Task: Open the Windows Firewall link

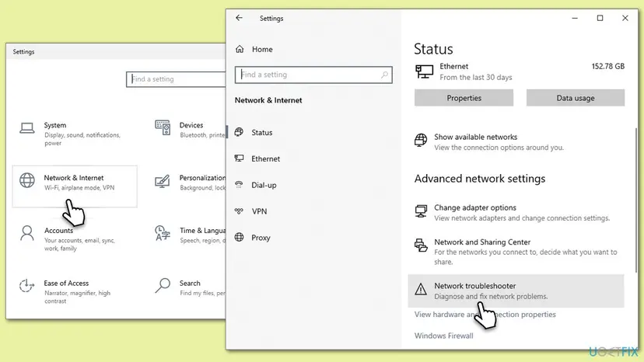Action: click(x=443, y=336)
